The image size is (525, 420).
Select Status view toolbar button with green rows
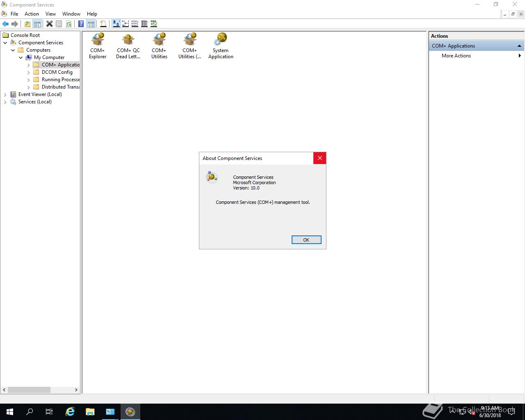pos(154,24)
